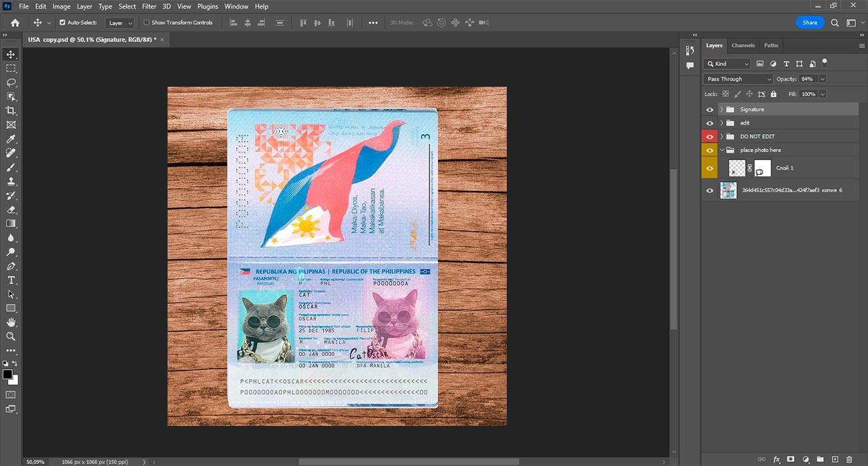Select the Eyedropper tool

pyautogui.click(x=11, y=139)
